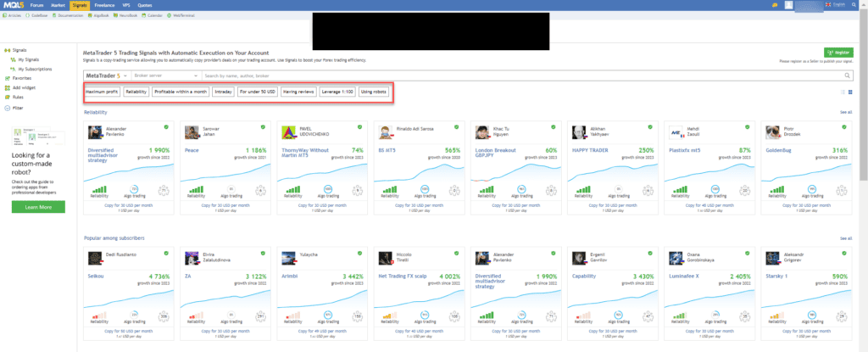The height and width of the screenshot is (352, 868).
Task: Open Net Trading FX scalp signal
Action: 403,276
